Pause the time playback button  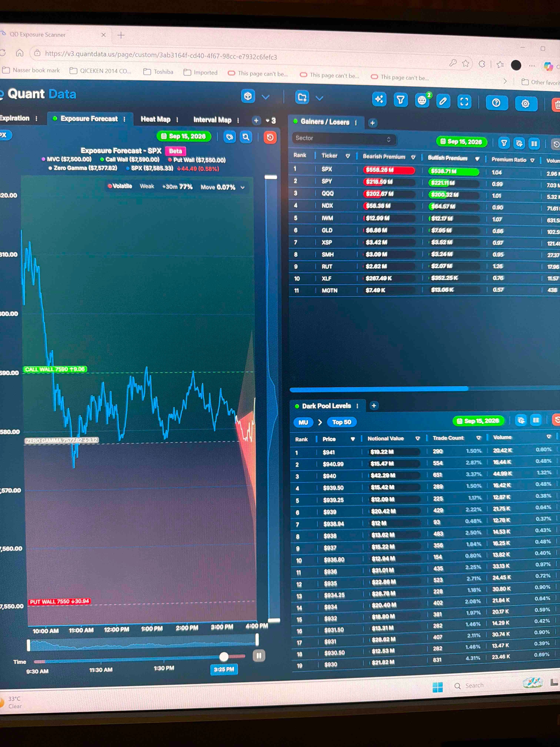coord(259,655)
